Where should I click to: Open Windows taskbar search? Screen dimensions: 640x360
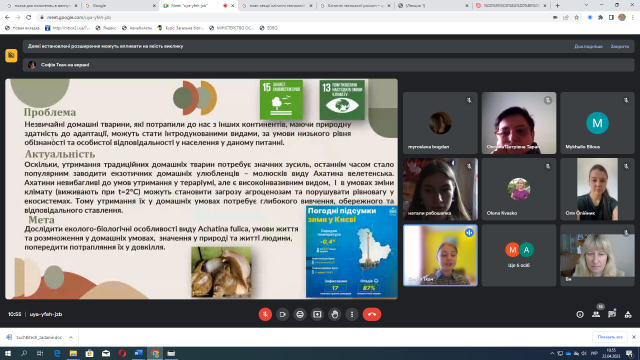(x=24, y=353)
